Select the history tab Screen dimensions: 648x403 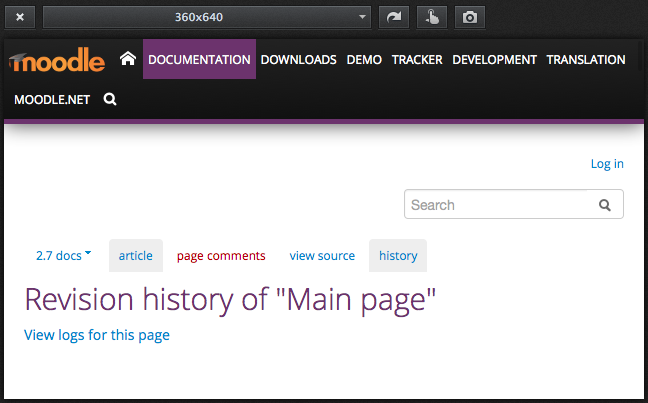398,255
